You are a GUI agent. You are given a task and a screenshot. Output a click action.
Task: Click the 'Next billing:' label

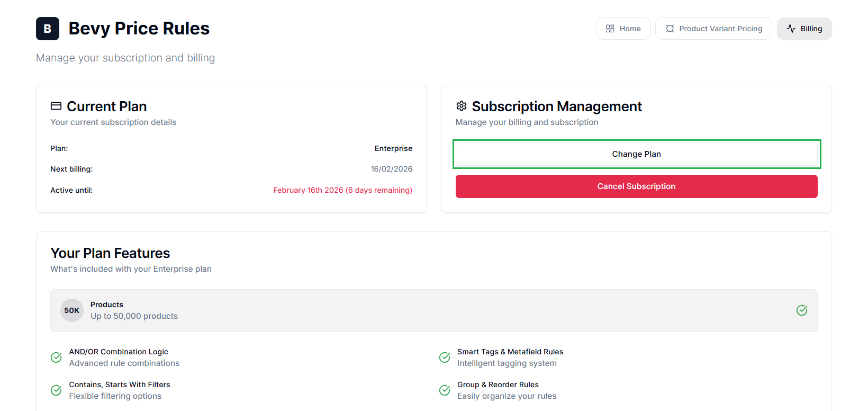point(71,169)
